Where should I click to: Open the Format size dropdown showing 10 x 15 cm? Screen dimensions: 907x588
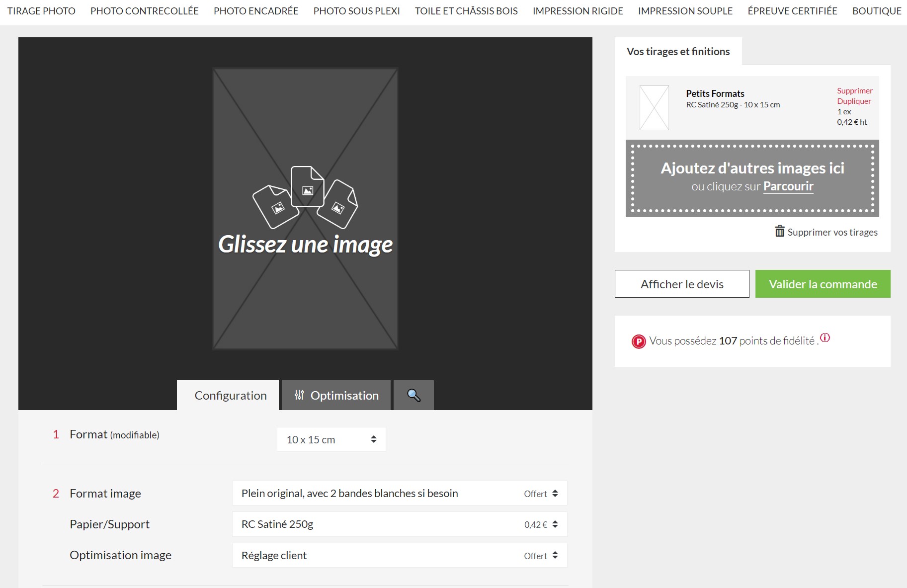click(x=331, y=439)
